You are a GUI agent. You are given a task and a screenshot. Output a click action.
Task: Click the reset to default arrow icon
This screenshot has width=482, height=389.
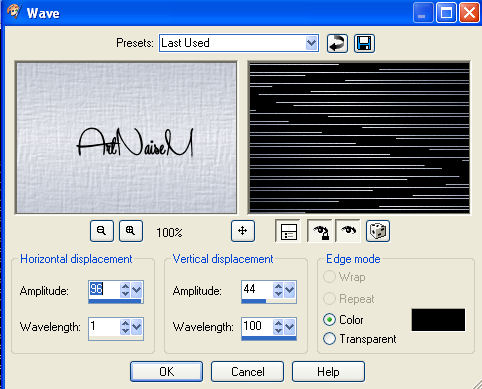point(337,43)
